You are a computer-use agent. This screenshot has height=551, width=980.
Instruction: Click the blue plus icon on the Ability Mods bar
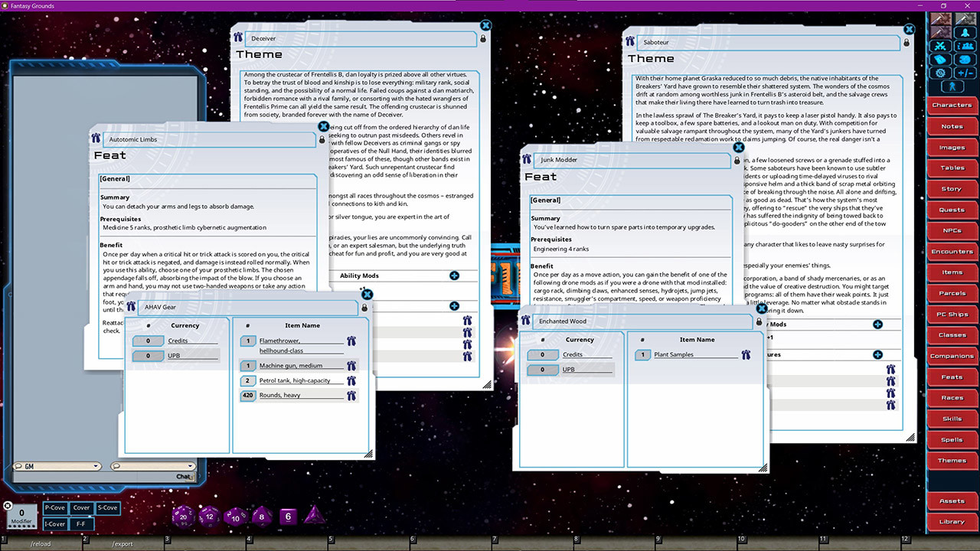[x=454, y=275]
